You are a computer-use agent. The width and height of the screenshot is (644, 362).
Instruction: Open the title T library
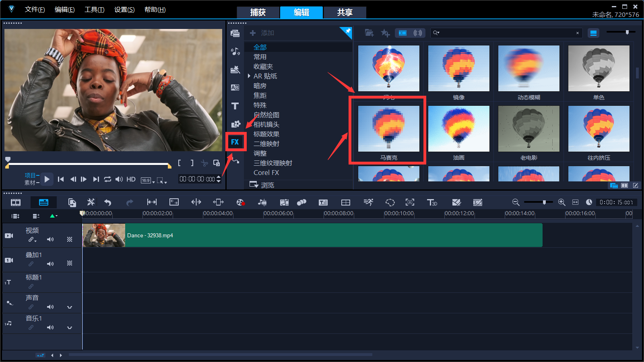pyautogui.click(x=235, y=106)
